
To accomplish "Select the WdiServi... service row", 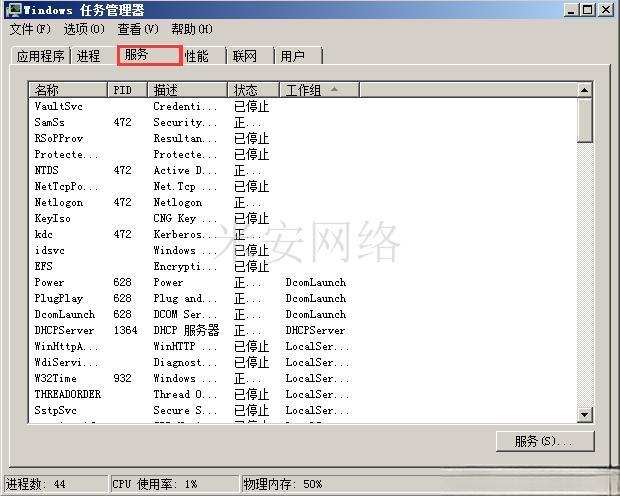I will (x=303, y=362).
